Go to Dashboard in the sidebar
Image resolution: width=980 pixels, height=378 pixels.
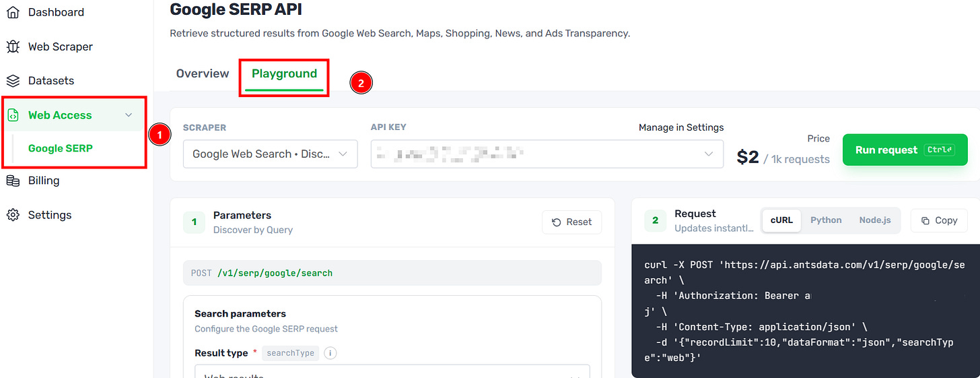56,12
